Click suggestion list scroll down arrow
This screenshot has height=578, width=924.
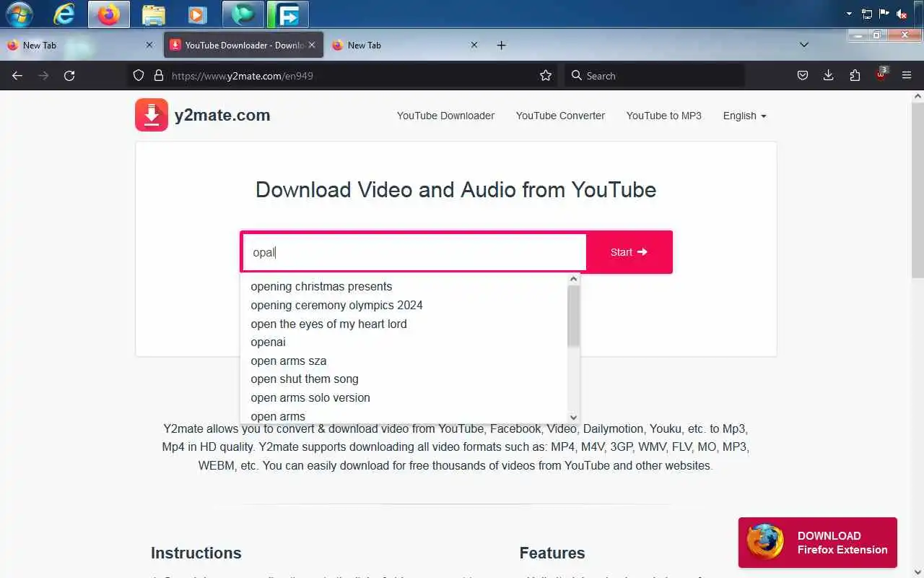573,418
